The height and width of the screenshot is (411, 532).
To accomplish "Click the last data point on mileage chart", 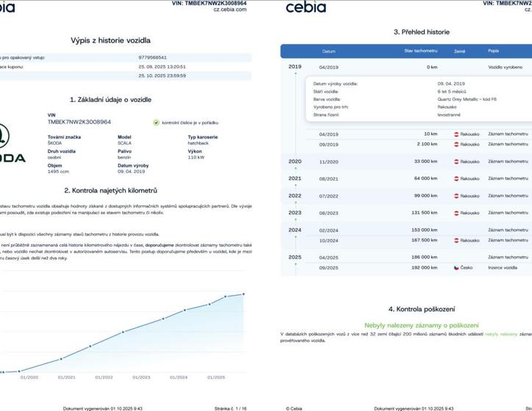I will pos(243,294).
